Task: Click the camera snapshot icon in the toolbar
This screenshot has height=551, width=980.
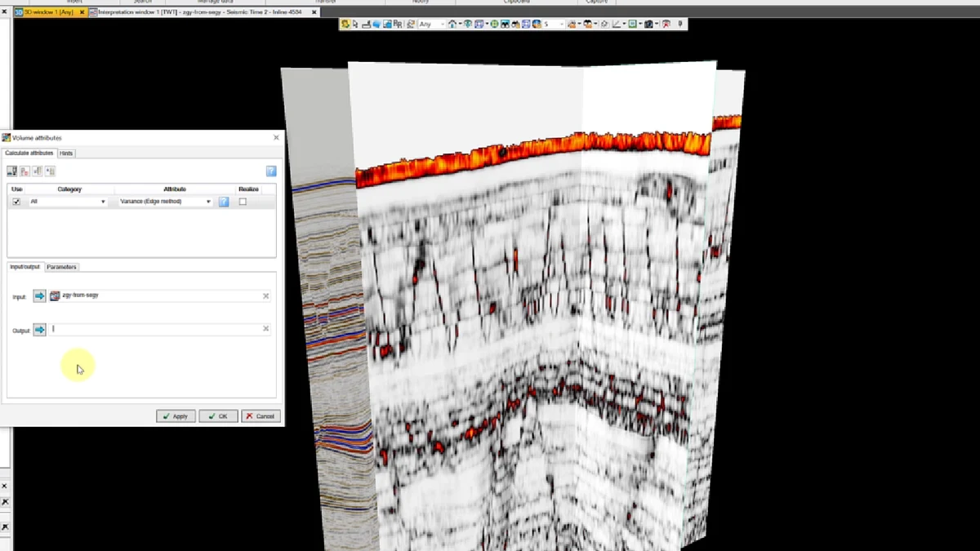Action: click(x=648, y=24)
